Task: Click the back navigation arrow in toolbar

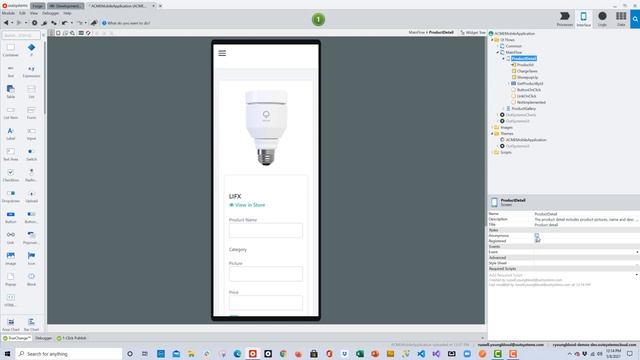Action: (6, 23)
